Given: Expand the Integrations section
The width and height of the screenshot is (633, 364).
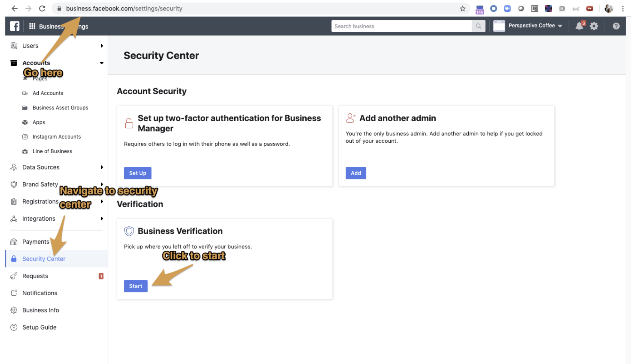Looking at the screenshot, I should 102,219.
